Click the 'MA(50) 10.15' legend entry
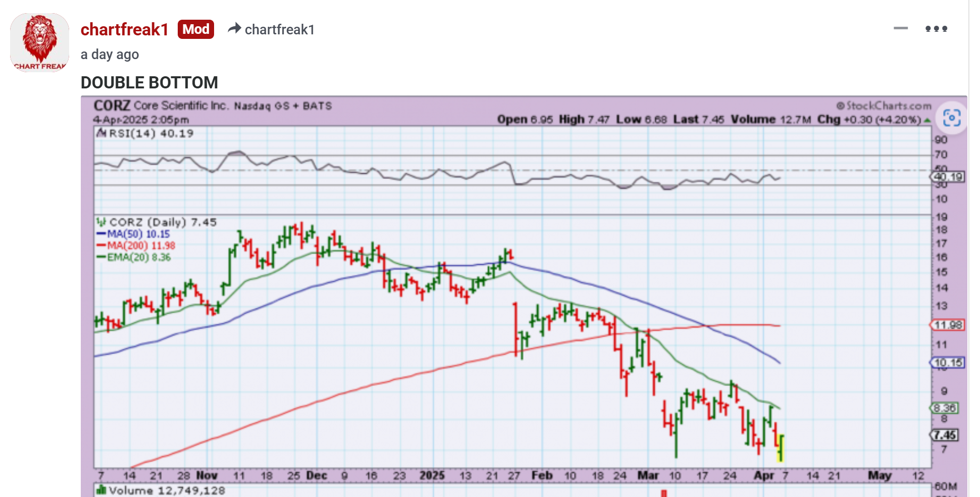 (x=138, y=234)
